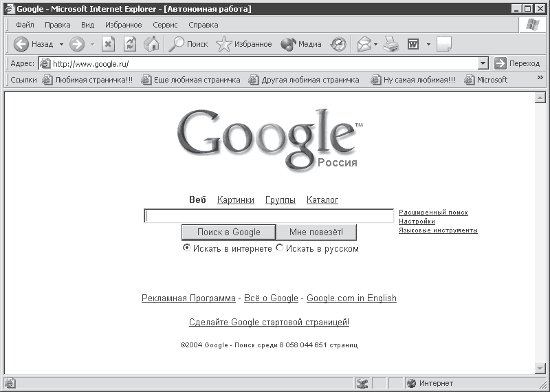
Task: Open the Mail button dropdown arrow
Action: (x=375, y=45)
